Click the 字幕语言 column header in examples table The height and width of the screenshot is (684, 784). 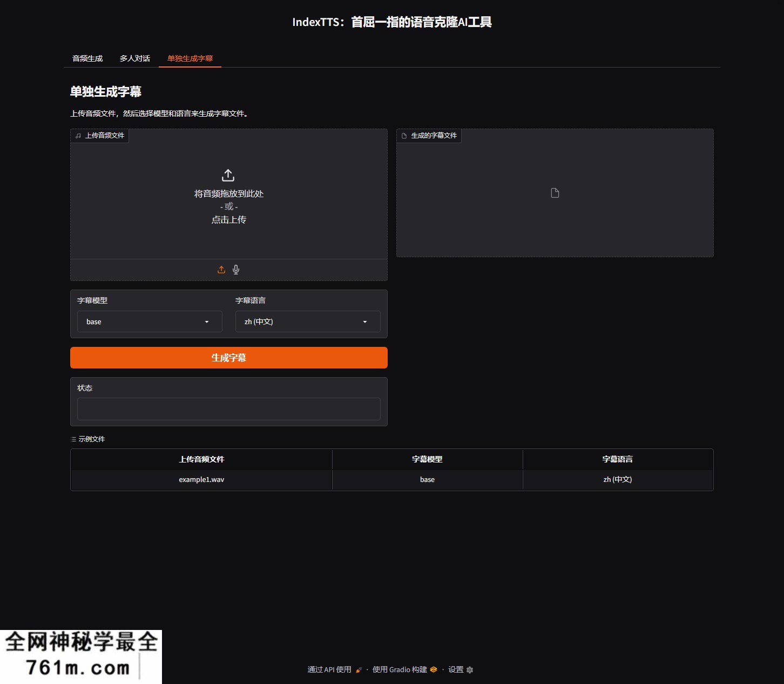(618, 459)
